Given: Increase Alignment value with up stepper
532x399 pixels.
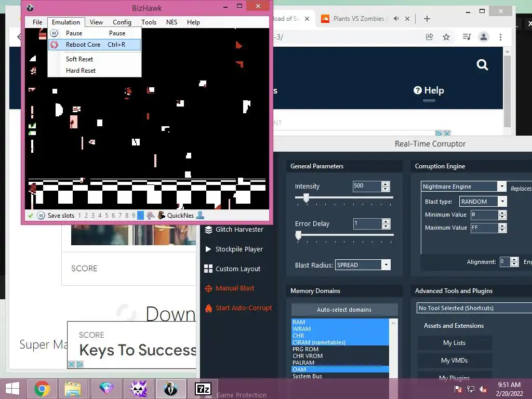Looking at the screenshot, I should [x=514, y=260].
